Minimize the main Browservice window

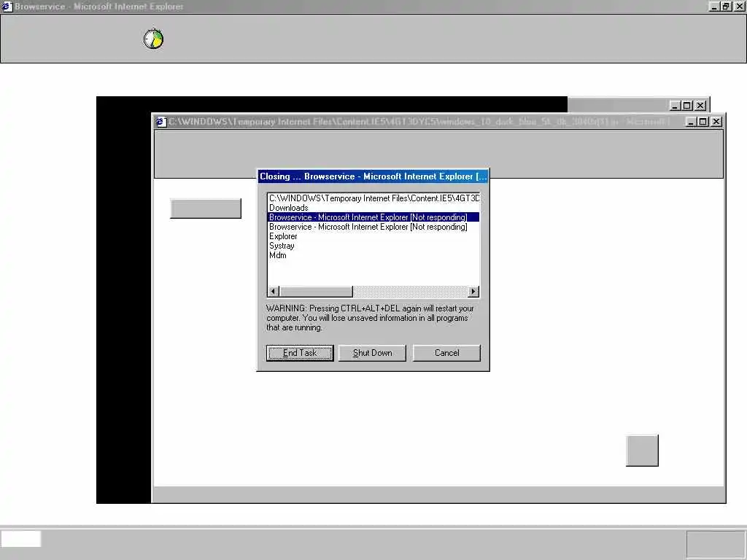click(713, 7)
